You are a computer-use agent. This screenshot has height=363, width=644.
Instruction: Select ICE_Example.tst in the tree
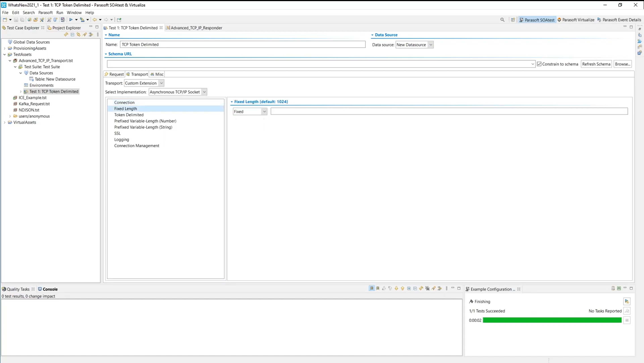point(32,98)
